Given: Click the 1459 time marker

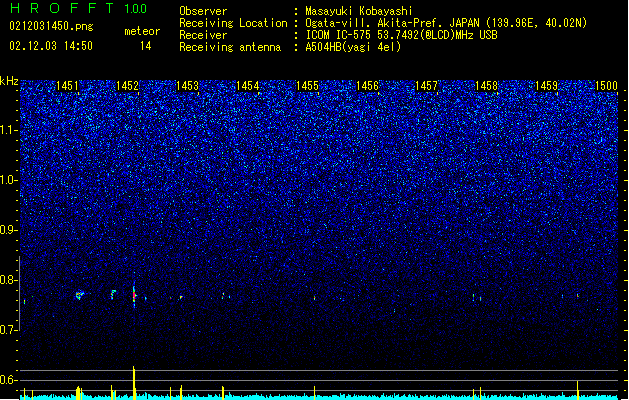Looking at the screenshot, I should pos(546,86).
